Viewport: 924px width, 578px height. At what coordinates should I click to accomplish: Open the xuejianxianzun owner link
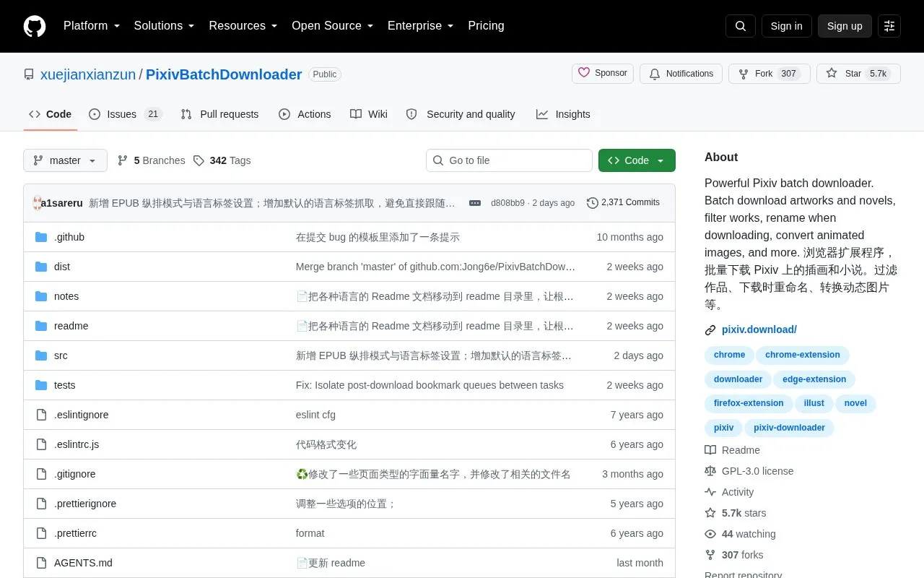[x=88, y=74]
